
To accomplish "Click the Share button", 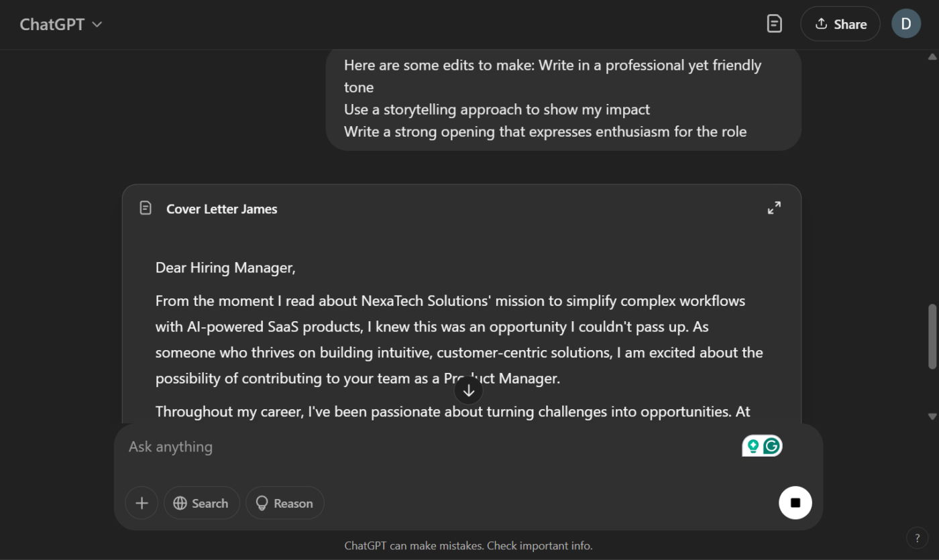I will click(x=840, y=24).
